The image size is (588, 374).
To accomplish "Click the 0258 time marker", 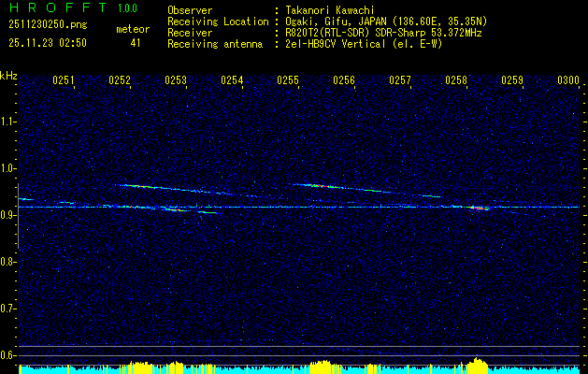I will pos(456,80).
